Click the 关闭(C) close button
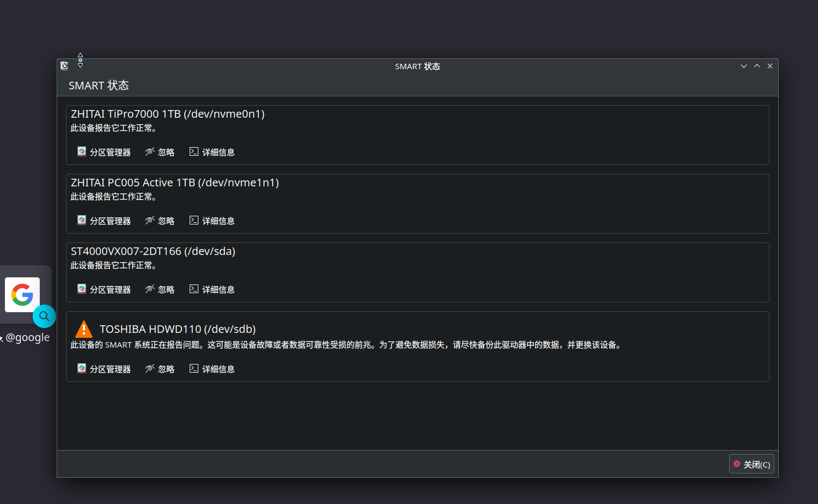 [x=752, y=464]
